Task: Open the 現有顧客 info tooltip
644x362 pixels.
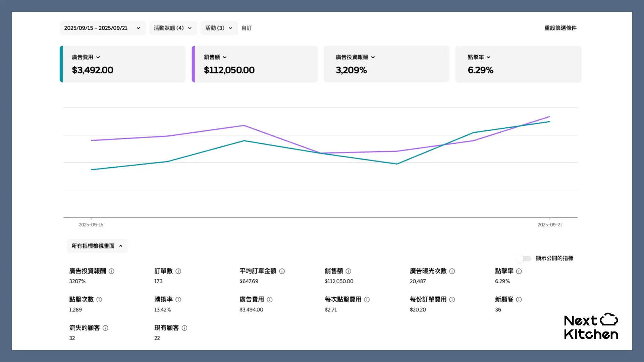Action: pos(184,328)
